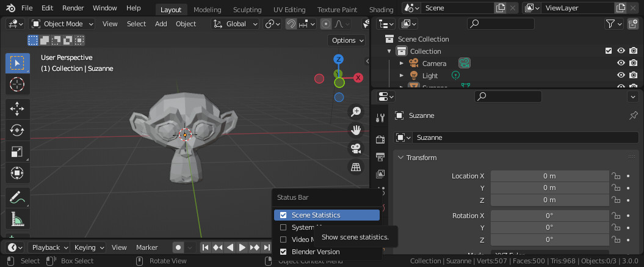Screen dimensions: 644x267
Task: Click the new scene icon beside Scene field
Action: tap(501, 8)
